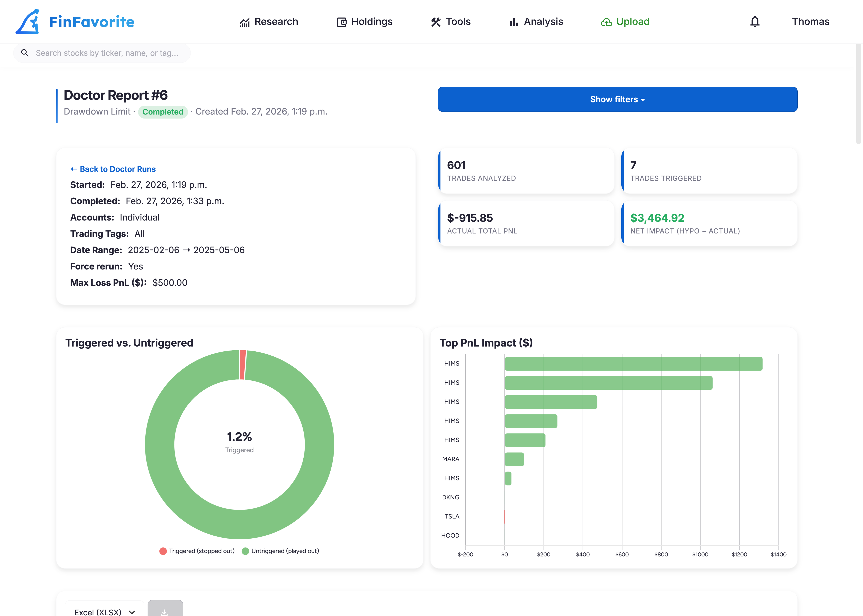Click the Completed status badge

pyautogui.click(x=163, y=112)
